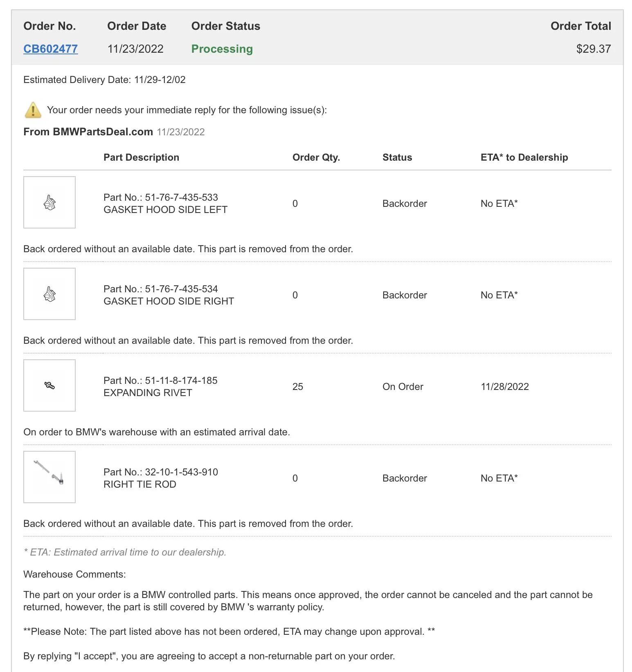The width and height of the screenshot is (632, 672).
Task: Click the Order Qty. column header
Action: coord(316,157)
